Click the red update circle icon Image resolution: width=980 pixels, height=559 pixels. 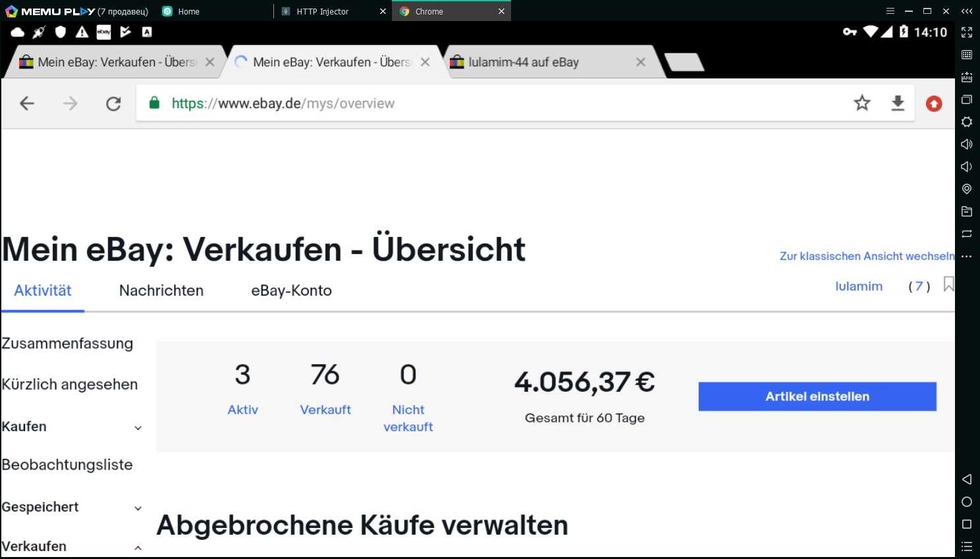pos(934,103)
